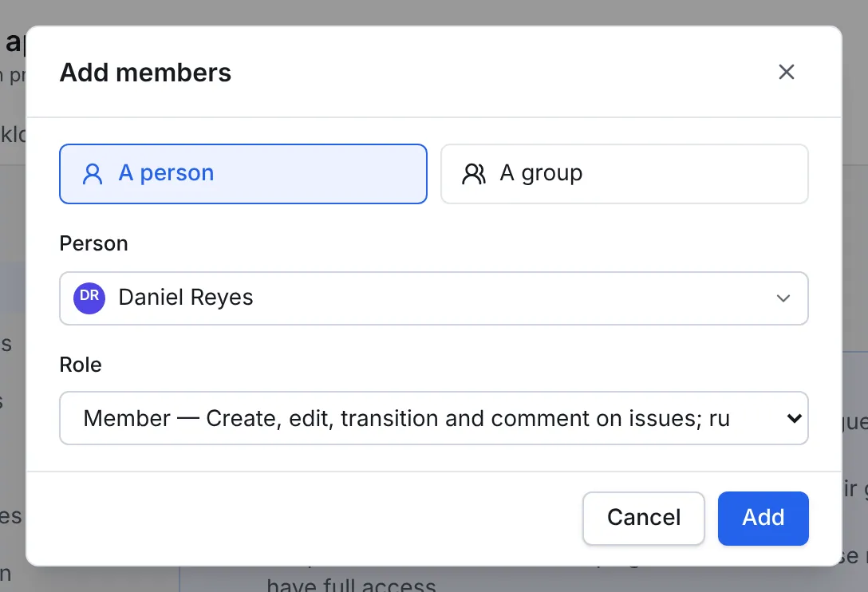Viewport: 868px width, 592px height.
Task: Click the single person icon
Action: (93, 174)
